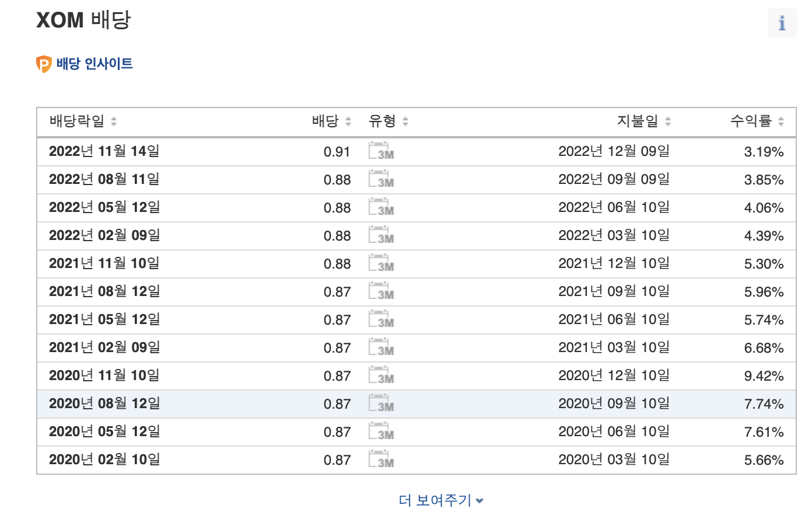
Task: Click yield value 4.06%
Action: coord(764,208)
